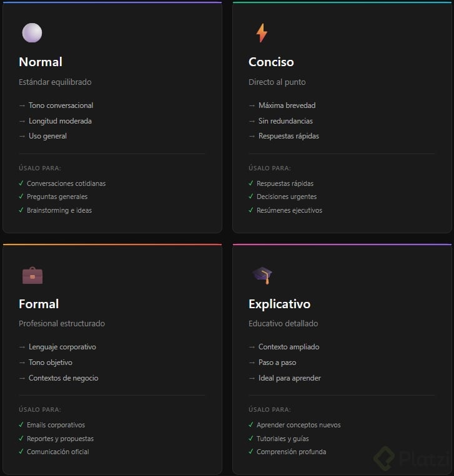Click the Platzi logo watermark
The image size is (454, 476).
[411, 459]
